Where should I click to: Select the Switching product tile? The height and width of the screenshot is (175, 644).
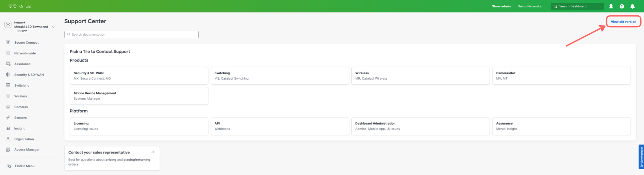tap(280, 76)
